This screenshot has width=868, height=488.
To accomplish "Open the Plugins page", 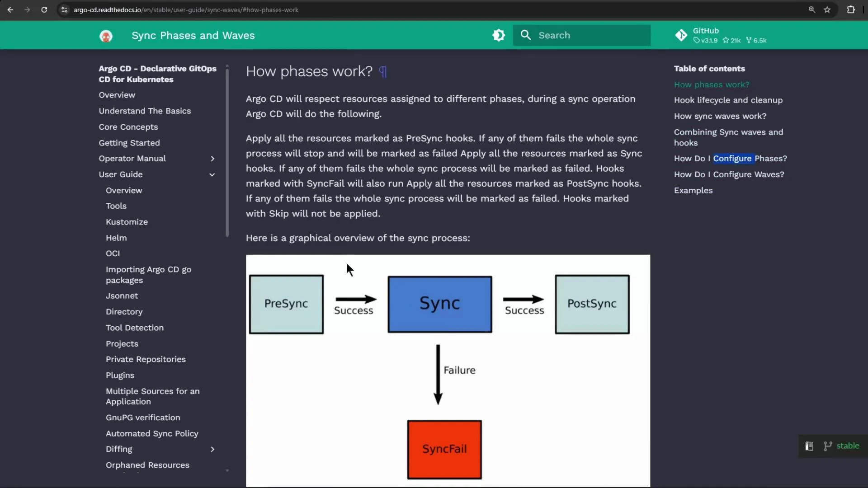I will 120,375.
